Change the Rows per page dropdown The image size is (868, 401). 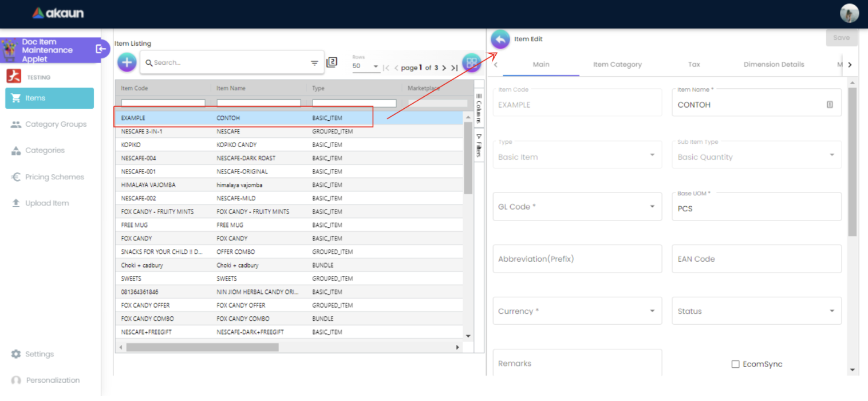click(x=366, y=66)
